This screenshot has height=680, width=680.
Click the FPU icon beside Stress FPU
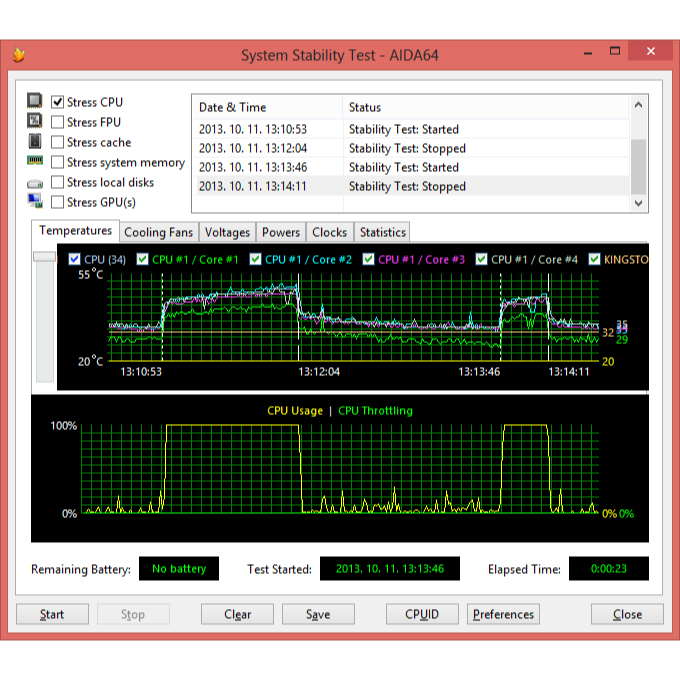point(35,121)
